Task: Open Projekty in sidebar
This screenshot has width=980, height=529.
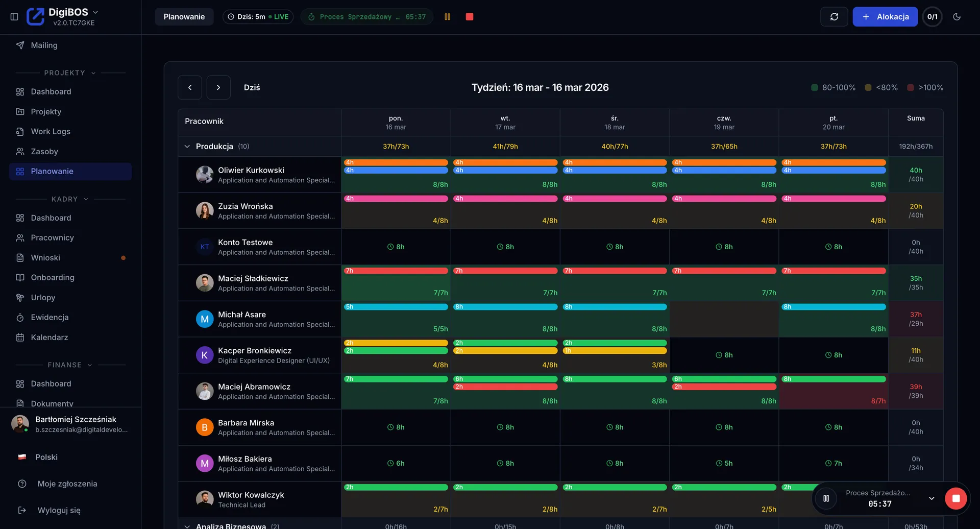Action: click(x=70, y=111)
